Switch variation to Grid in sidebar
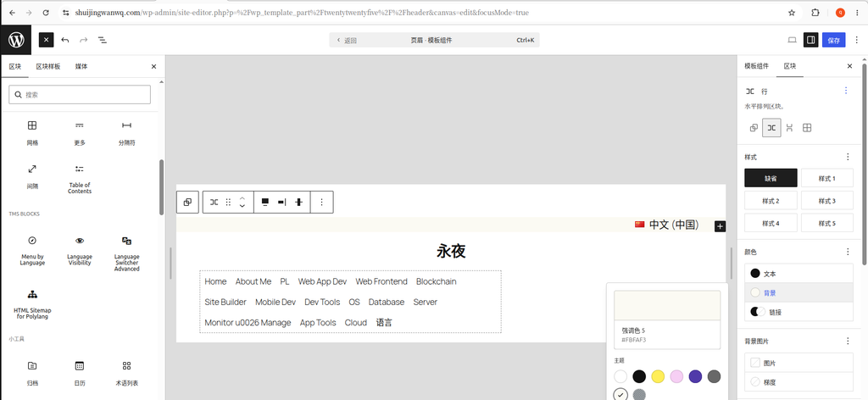Viewport: 868px width, 400px height. (x=807, y=128)
